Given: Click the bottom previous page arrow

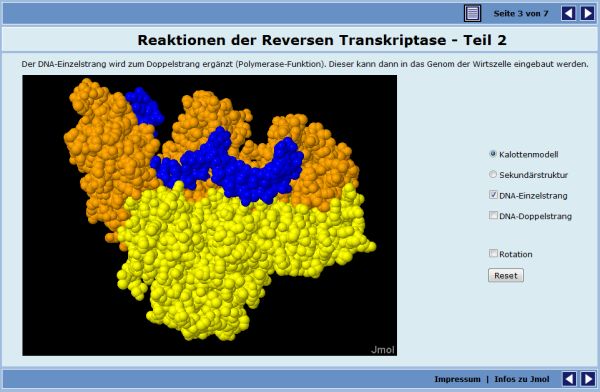Looking at the screenshot, I should 569,379.
